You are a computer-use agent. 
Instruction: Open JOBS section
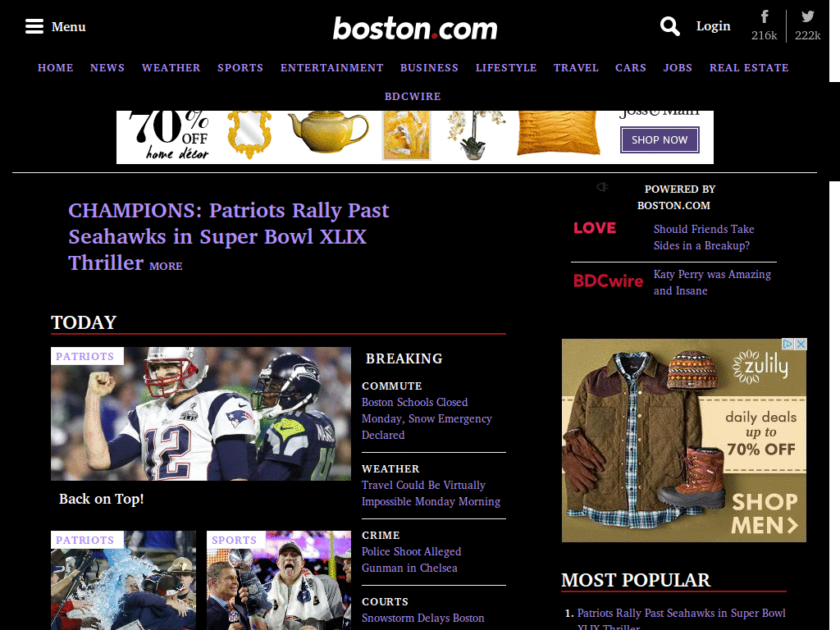coord(678,67)
